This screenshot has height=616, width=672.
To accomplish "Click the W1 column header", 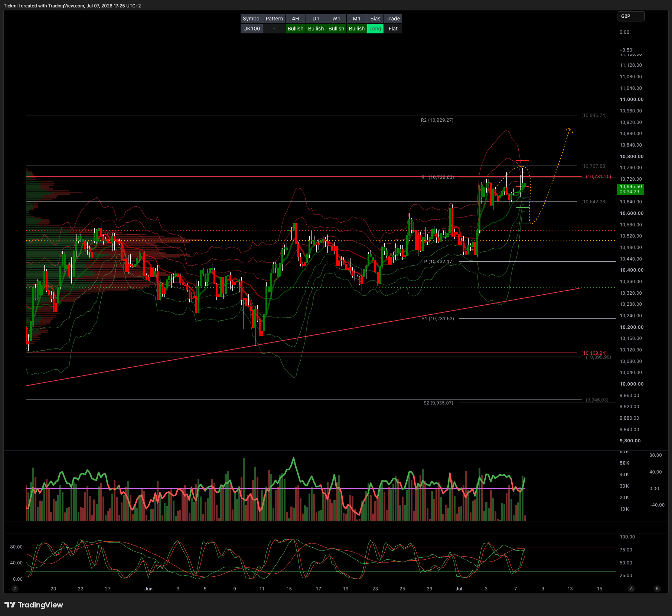I will (x=336, y=19).
